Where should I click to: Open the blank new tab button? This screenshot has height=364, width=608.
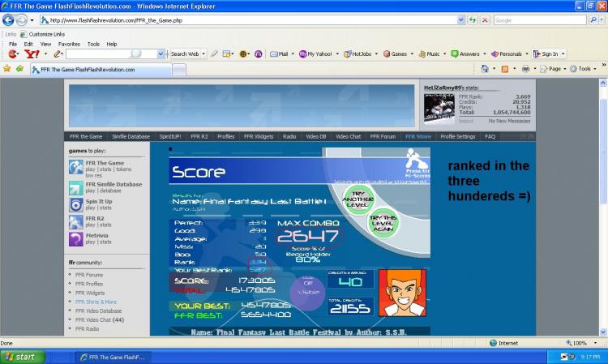pos(179,70)
